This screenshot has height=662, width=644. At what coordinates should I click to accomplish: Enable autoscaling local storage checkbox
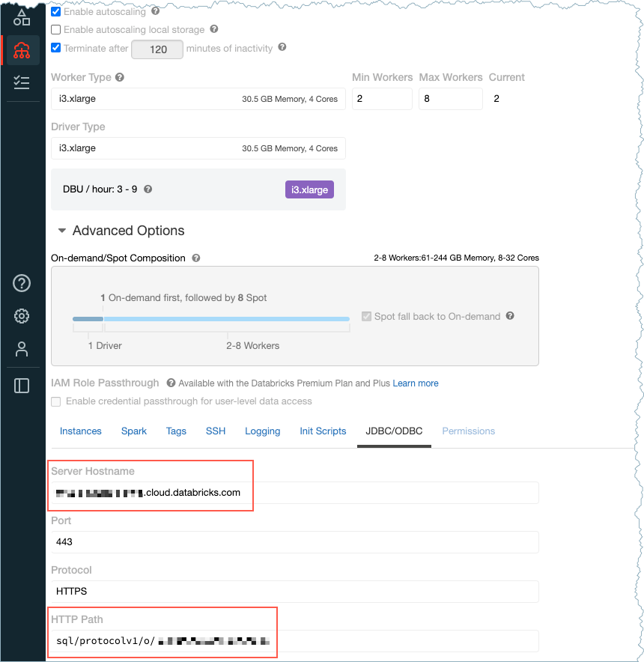56,30
